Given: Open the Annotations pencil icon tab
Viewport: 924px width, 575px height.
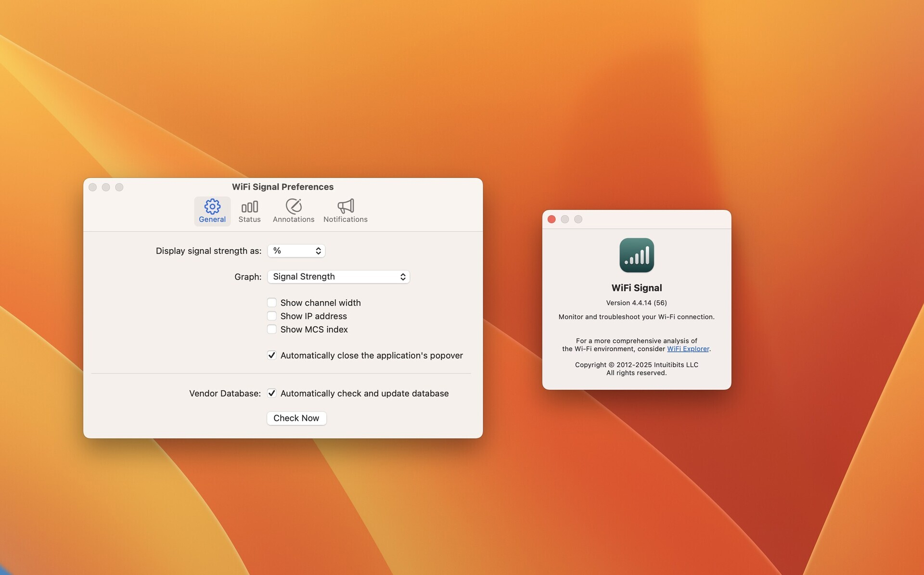Looking at the screenshot, I should coord(294,211).
